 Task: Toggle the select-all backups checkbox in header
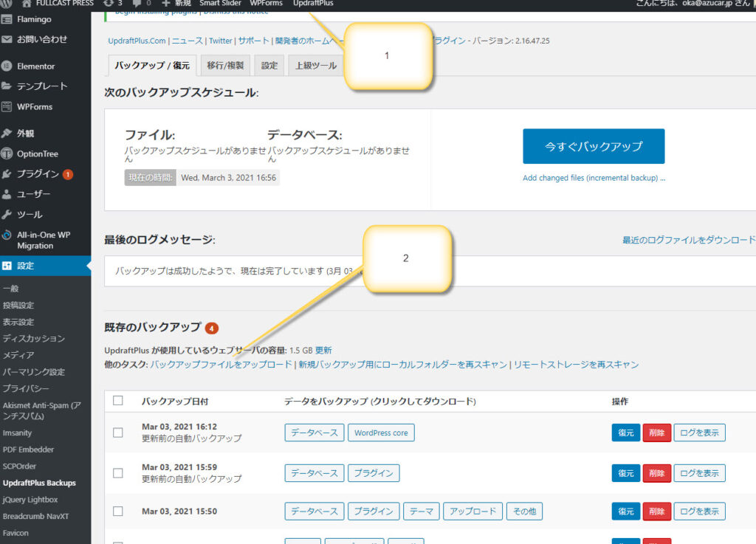click(x=118, y=400)
